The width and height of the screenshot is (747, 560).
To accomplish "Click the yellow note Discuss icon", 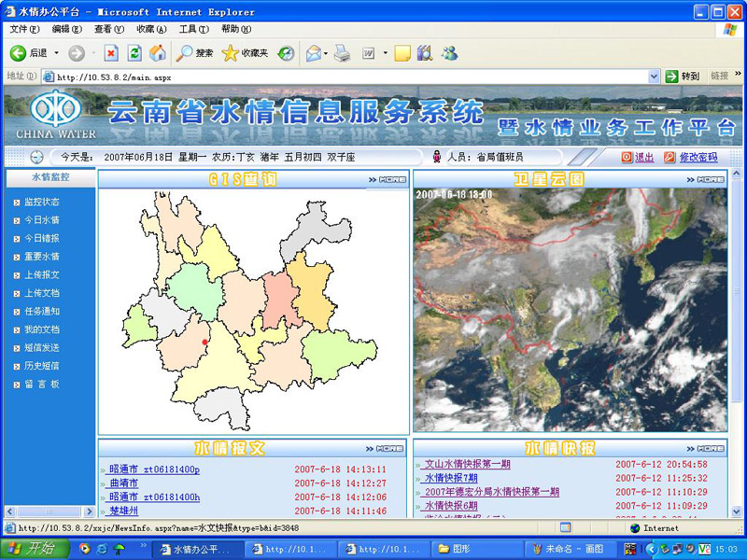I will [x=402, y=53].
